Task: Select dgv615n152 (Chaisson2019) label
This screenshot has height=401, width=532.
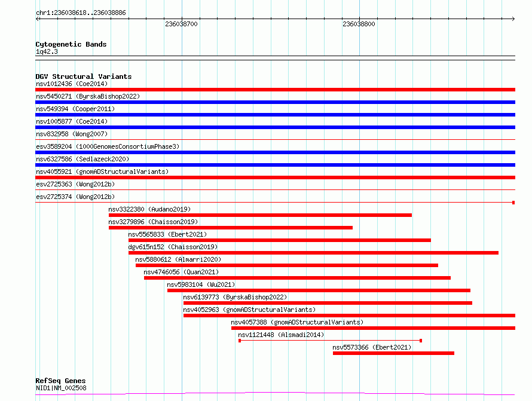Action: [173, 247]
